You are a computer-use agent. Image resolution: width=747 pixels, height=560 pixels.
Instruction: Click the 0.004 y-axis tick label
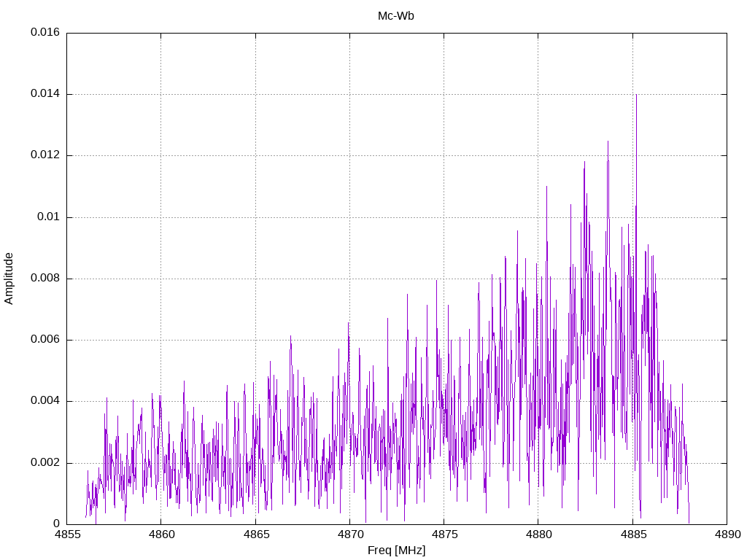[x=45, y=401]
